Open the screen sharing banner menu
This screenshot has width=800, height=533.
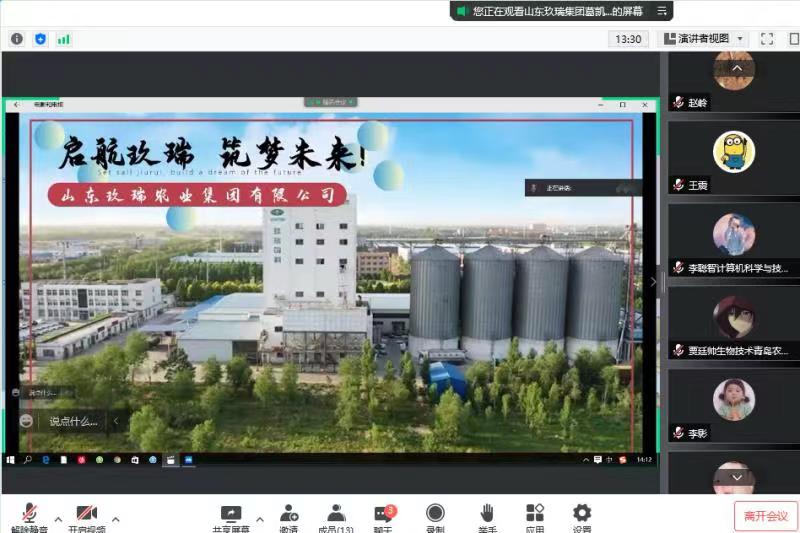662,11
